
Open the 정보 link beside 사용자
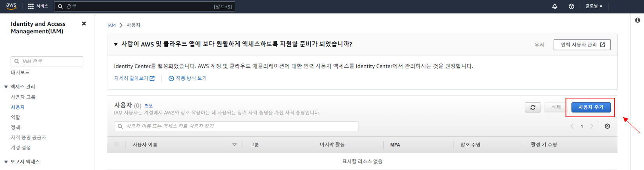tap(149, 106)
